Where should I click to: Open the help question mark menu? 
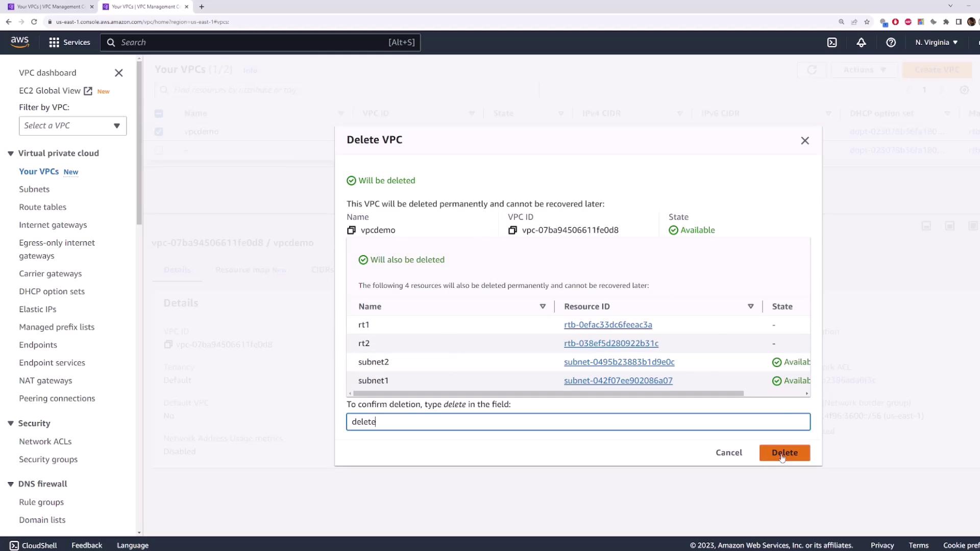[x=891, y=42]
